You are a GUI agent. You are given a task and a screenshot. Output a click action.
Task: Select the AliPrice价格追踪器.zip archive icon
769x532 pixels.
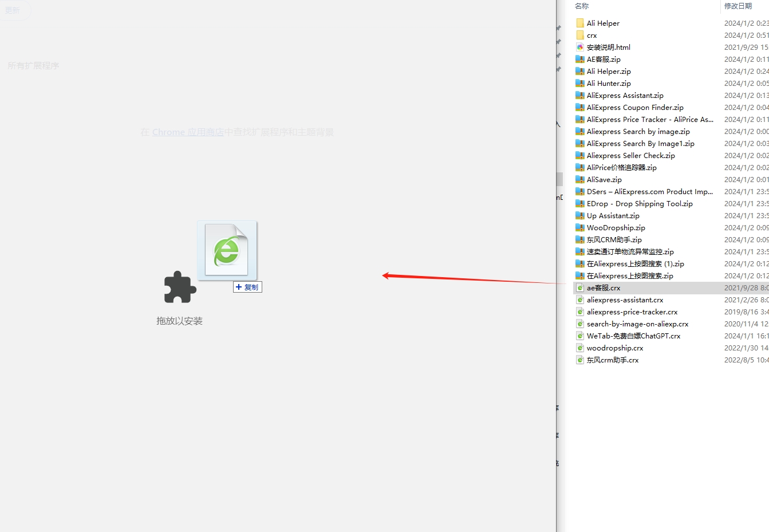click(580, 167)
